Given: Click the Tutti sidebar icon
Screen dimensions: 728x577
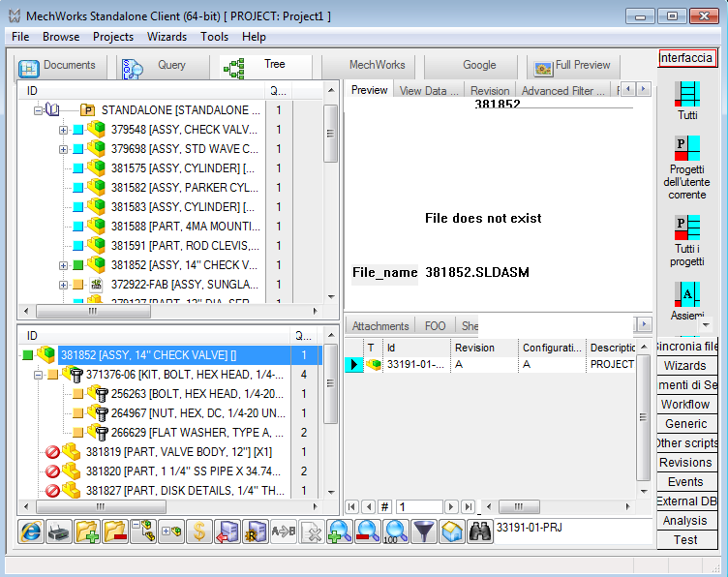Looking at the screenshot, I should (687, 94).
